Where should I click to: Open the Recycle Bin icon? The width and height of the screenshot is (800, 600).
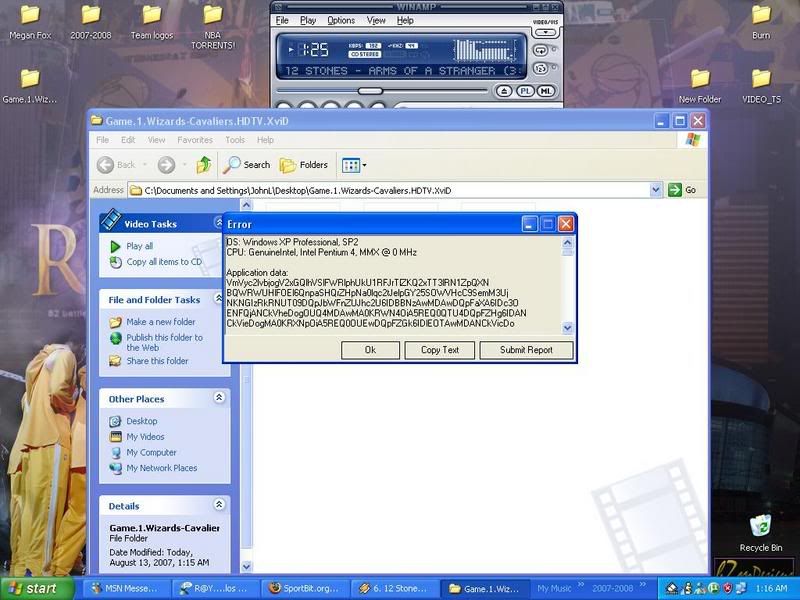coord(761,533)
